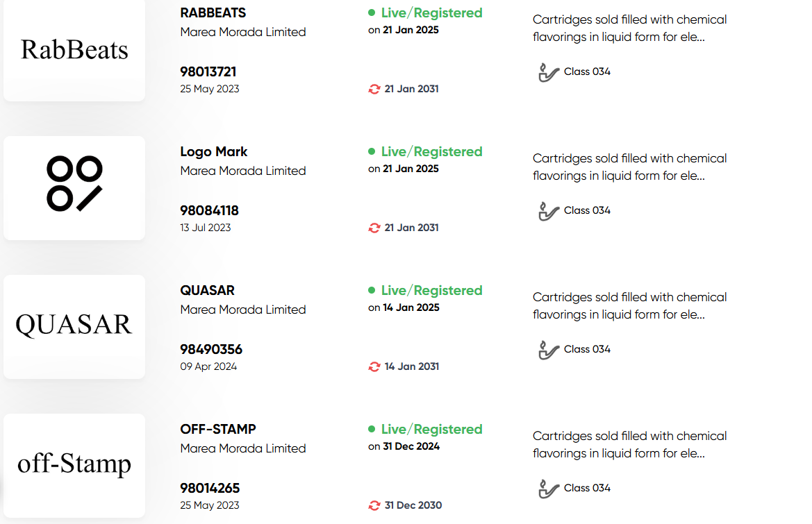Open the QUASAR trademark image
Image resolution: width=812 pixels, height=524 pixels.
pyautogui.click(x=74, y=326)
